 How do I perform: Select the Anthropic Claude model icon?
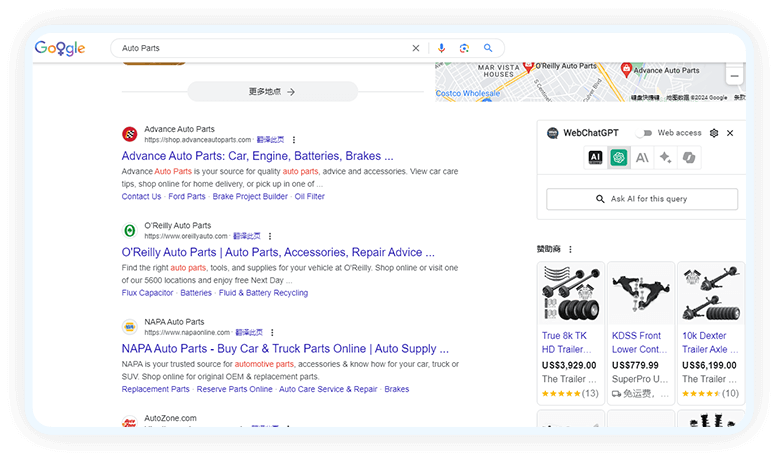pyautogui.click(x=642, y=158)
